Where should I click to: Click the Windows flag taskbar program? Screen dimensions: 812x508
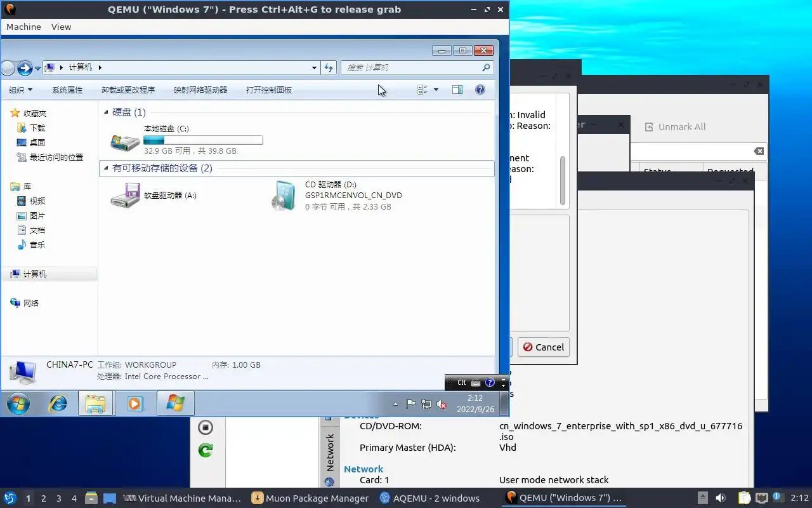point(175,403)
